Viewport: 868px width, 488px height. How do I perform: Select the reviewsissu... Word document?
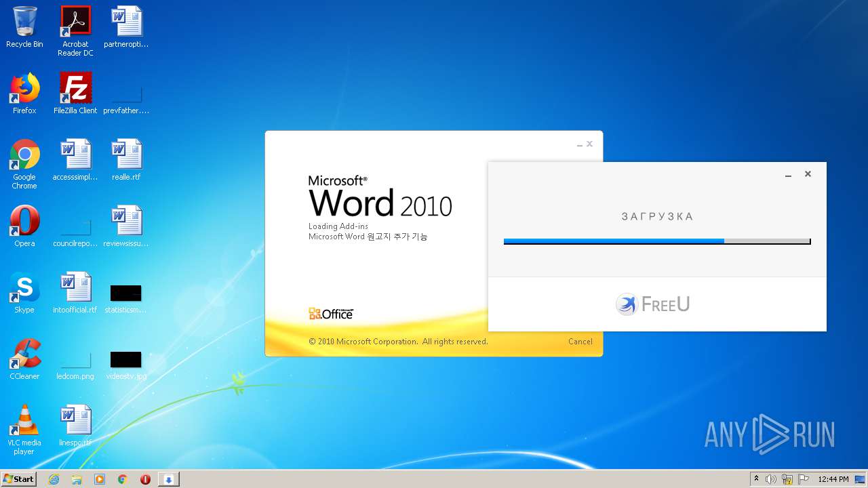126,226
